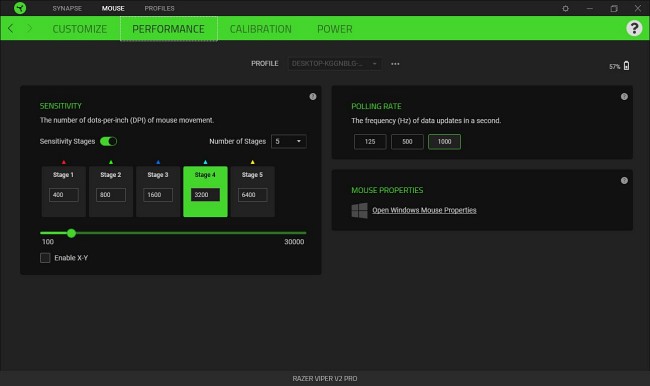Go back with the left arrow icon

coord(10,28)
